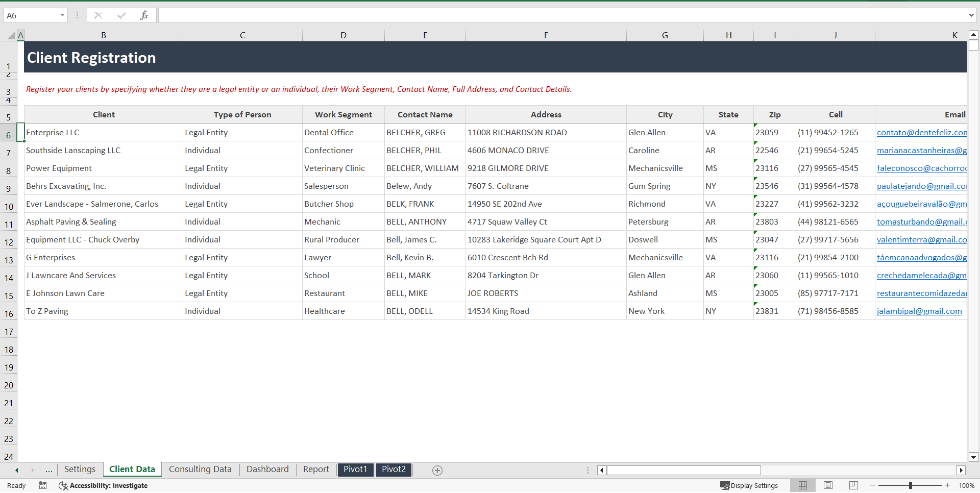Open contato@dentefeliz email link

921,133
